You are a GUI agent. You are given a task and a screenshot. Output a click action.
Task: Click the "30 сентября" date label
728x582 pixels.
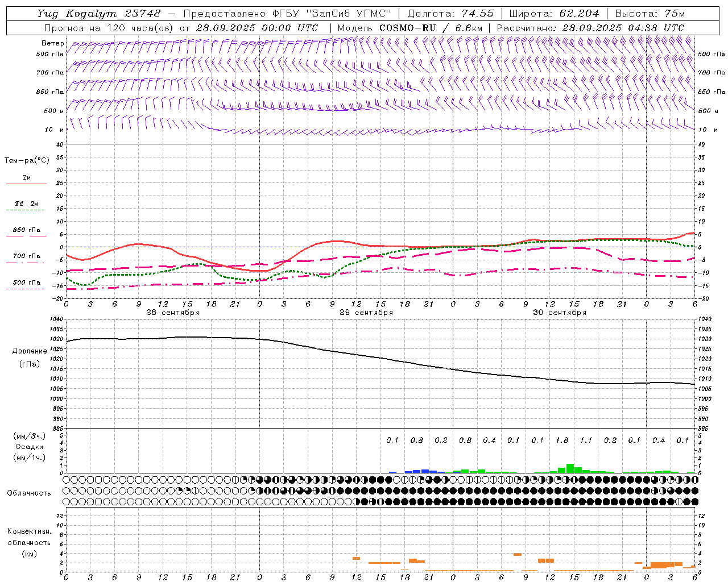click(560, 313)
